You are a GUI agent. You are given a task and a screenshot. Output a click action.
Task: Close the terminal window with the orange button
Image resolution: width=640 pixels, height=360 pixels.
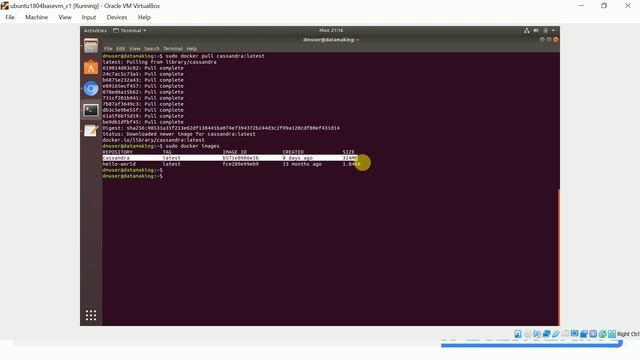point(556,40)
